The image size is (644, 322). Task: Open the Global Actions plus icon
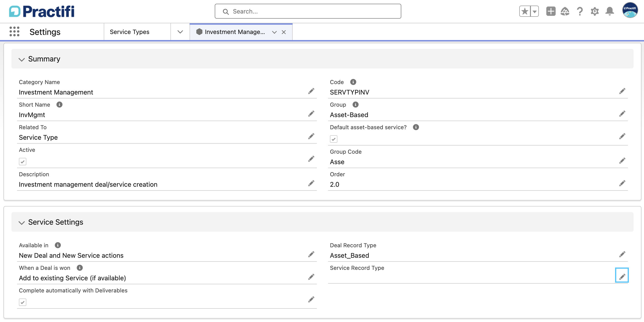click(551, 11)
